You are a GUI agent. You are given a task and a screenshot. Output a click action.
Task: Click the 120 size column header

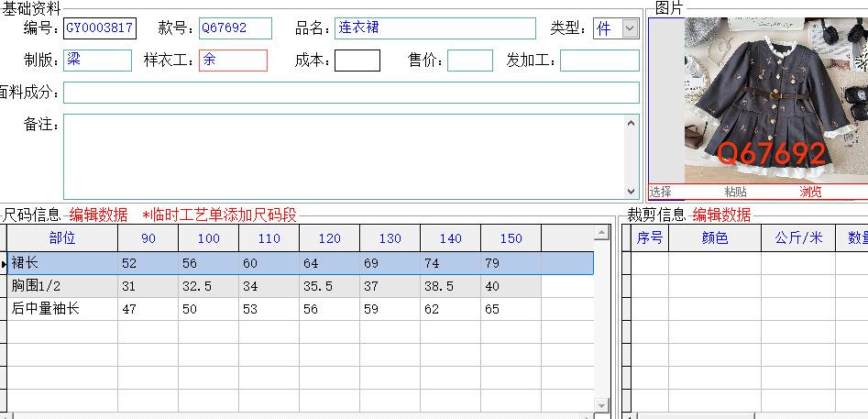[329, 238]
